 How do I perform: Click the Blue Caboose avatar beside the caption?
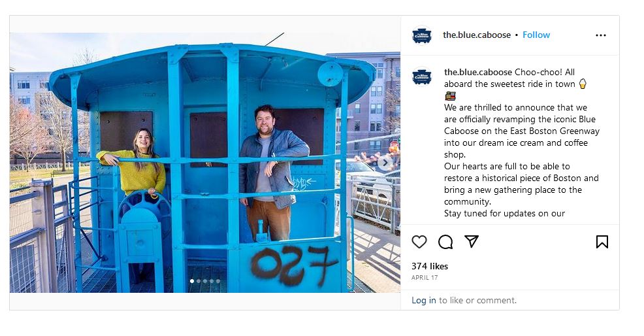click(422, 76)
